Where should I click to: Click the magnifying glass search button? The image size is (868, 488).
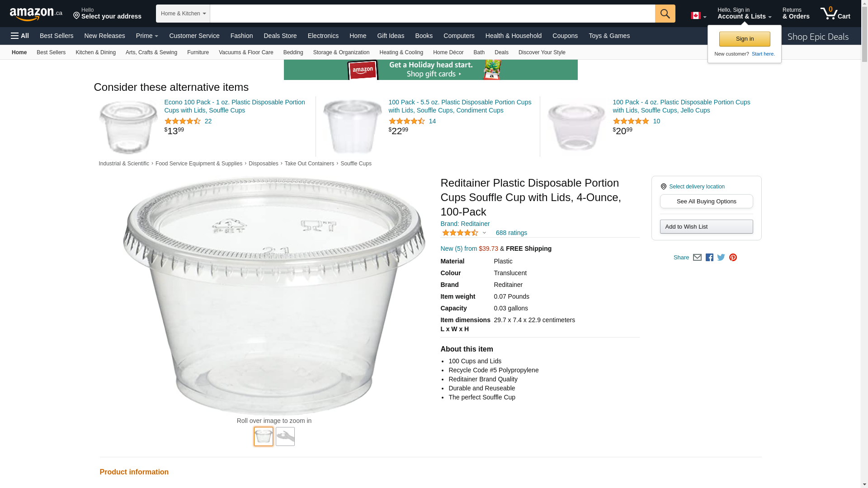[665, 14]
